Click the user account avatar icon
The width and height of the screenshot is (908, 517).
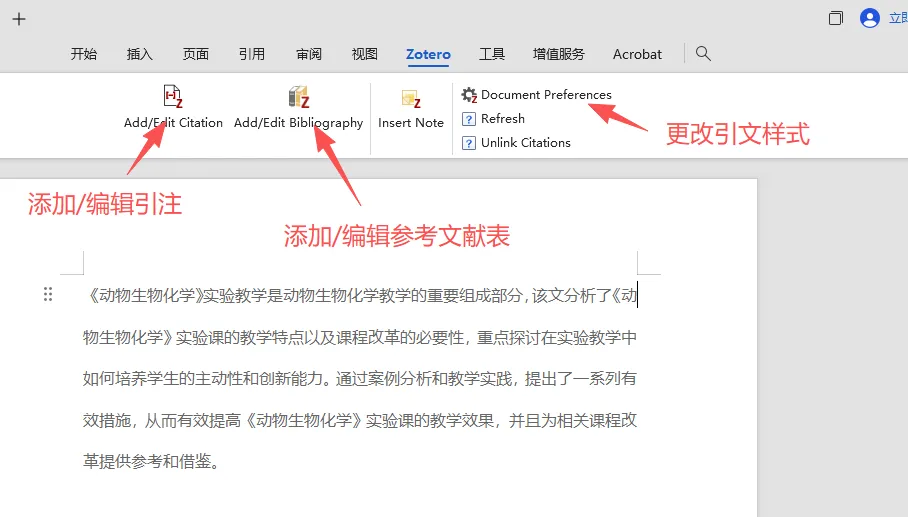pyautogui.click(x=870, y=19)
